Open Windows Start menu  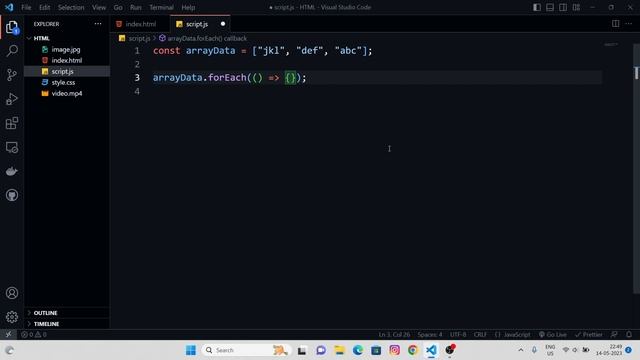tap(191, 350)
